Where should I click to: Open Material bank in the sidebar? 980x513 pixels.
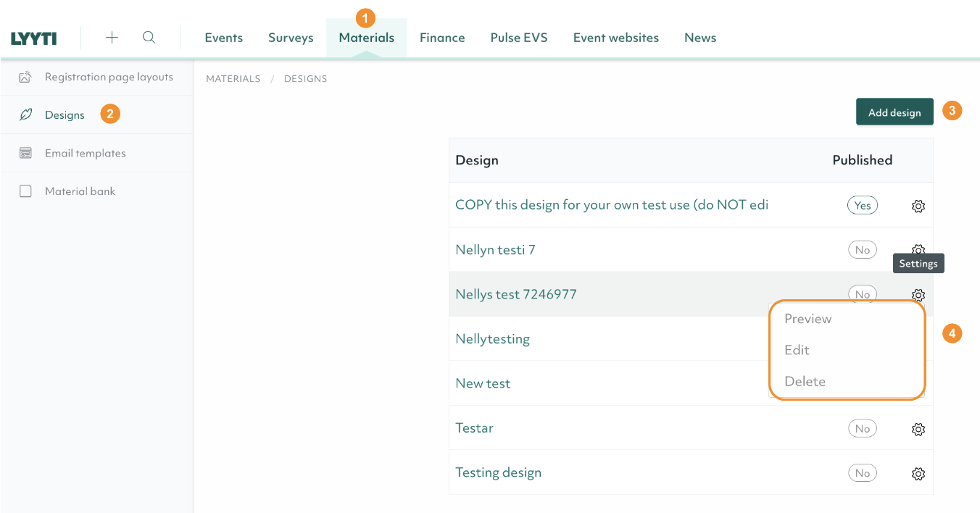tap(80, 191)
